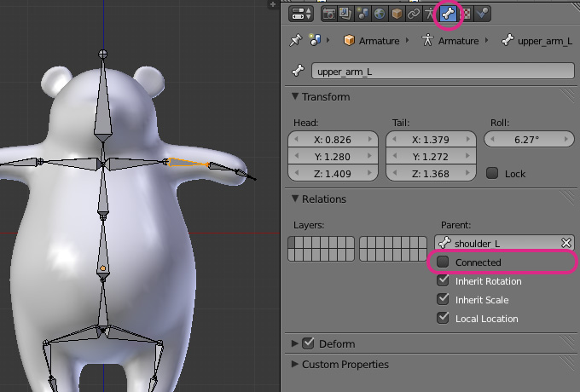
Task: Increase Head X value with right arrow
Action: (370, 139)
